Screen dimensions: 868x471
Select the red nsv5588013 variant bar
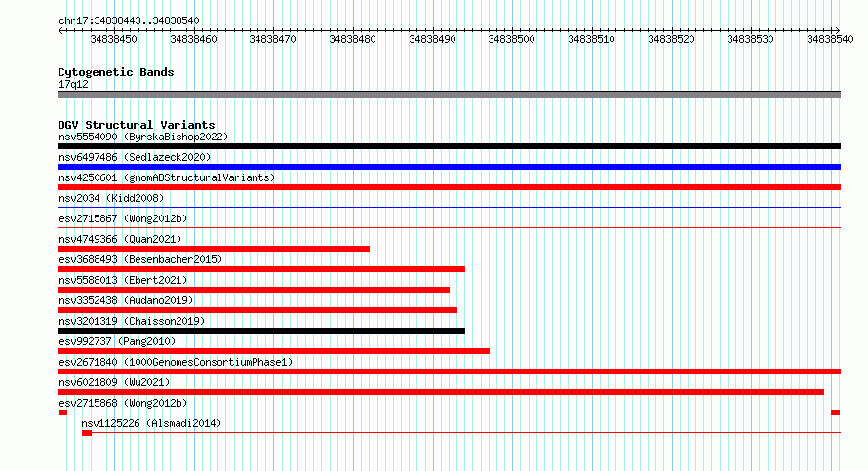(254, 290)
